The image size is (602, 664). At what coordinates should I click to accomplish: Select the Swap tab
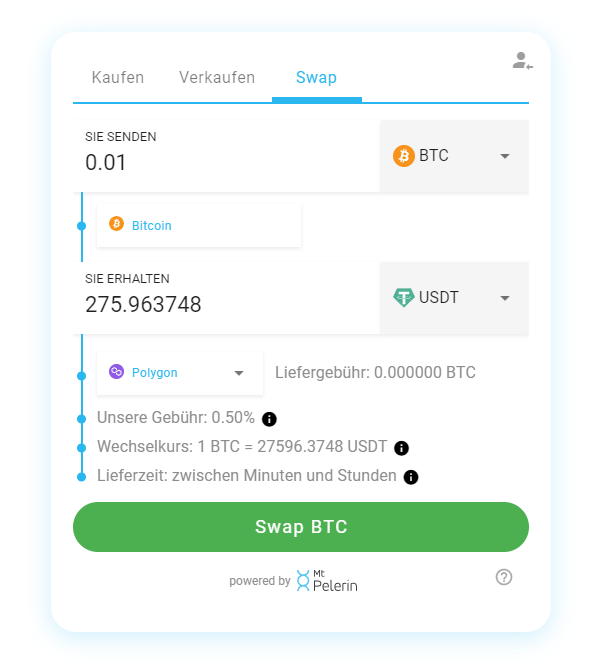tap(316, 78)
